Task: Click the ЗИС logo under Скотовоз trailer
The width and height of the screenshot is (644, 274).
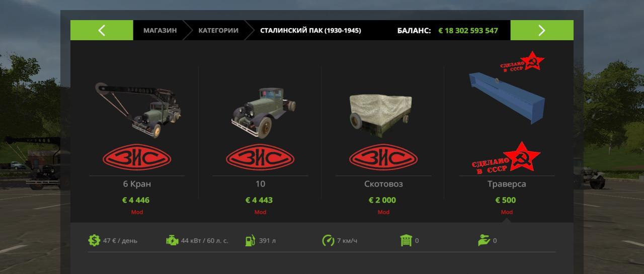Action: [383, 159]
